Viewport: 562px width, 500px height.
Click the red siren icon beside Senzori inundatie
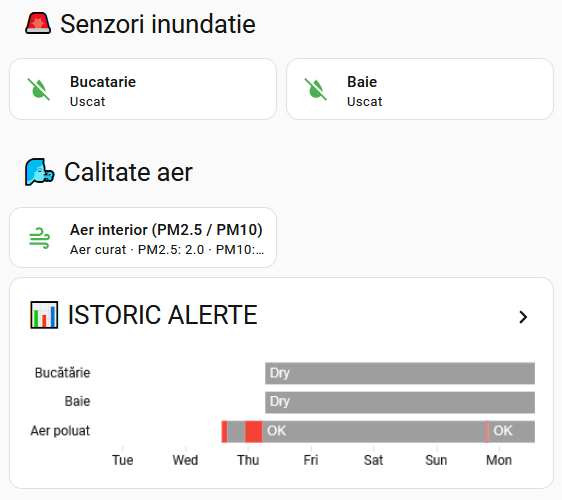(38, 24)
